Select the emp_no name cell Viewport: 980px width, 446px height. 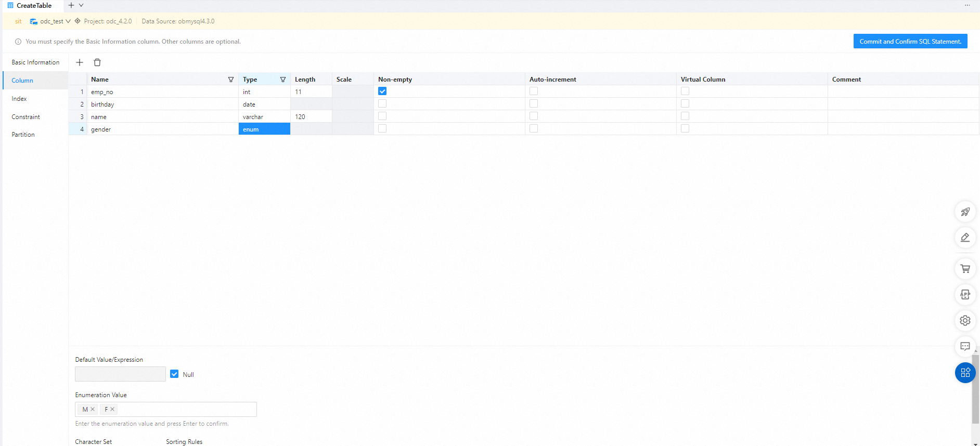(162, 91)
